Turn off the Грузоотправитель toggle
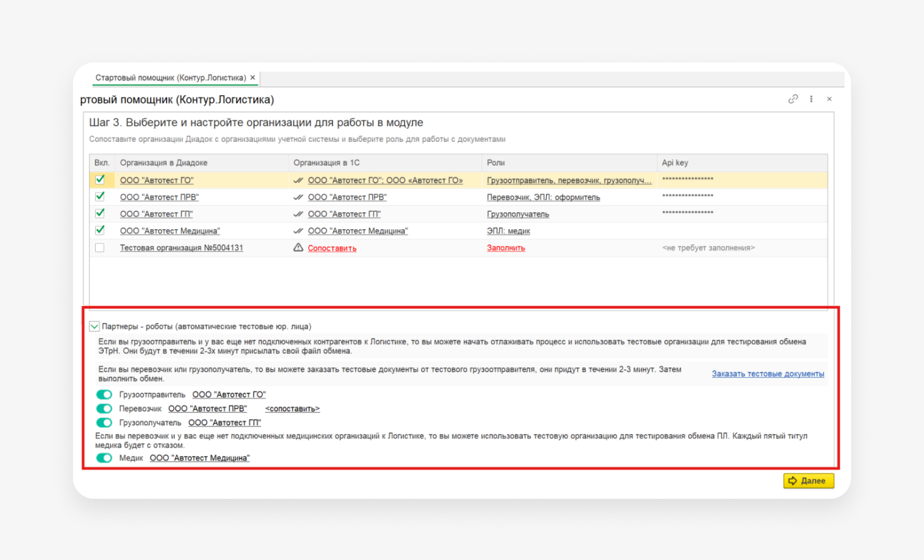This screenshot has height=560, width=924. click(104, 395)
